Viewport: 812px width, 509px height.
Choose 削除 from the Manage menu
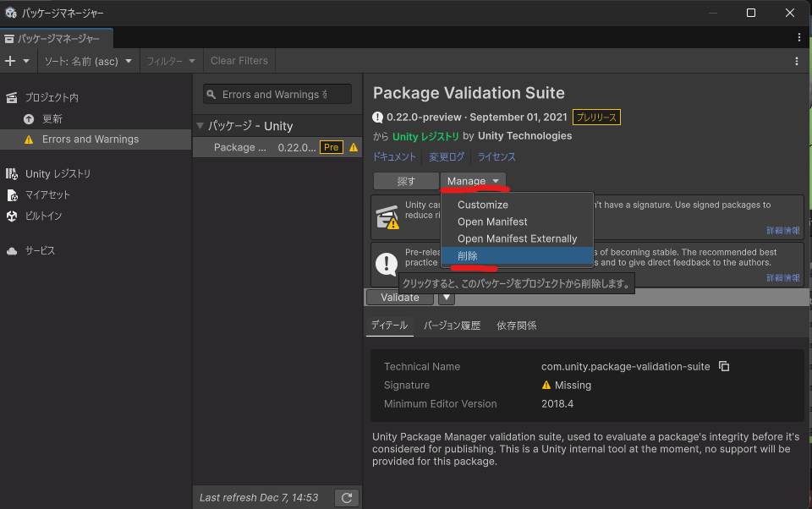[x=468, y=255]
